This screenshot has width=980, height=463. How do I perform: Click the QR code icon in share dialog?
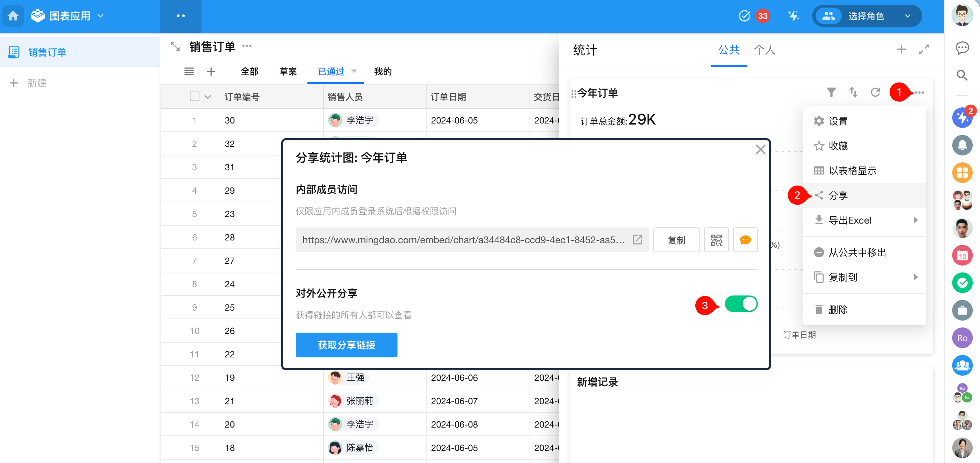pos(716,240)
